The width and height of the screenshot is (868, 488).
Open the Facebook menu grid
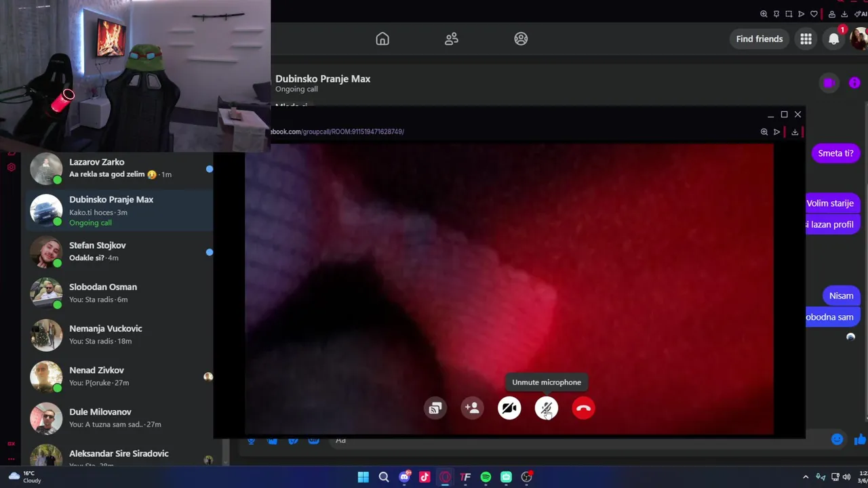click(x=806, y=39)
